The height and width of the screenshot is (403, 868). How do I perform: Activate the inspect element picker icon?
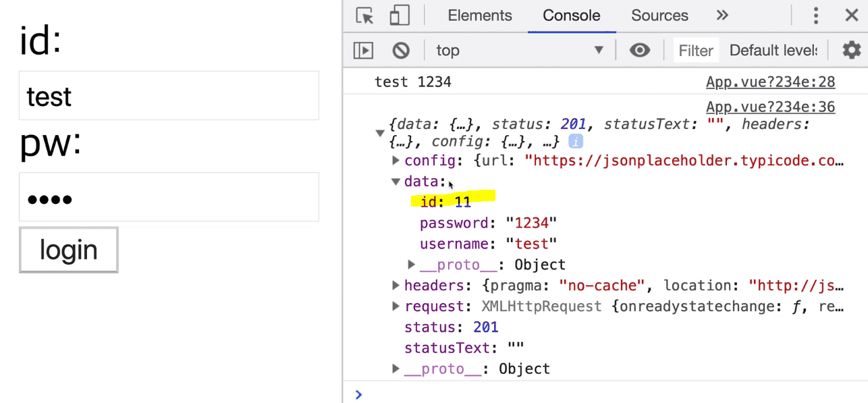[x=364, y=16]
